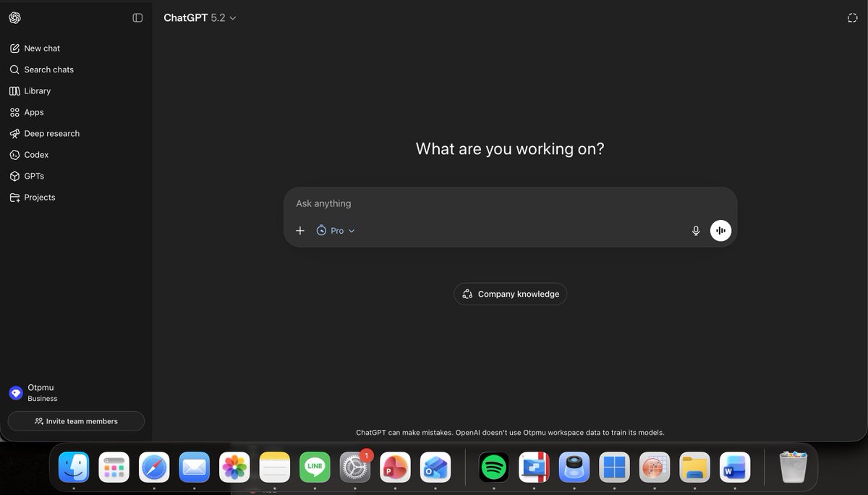Start a temporary chat via dashed-circle icon
This screenshot has width=868, height=495.
pos(852,17)
